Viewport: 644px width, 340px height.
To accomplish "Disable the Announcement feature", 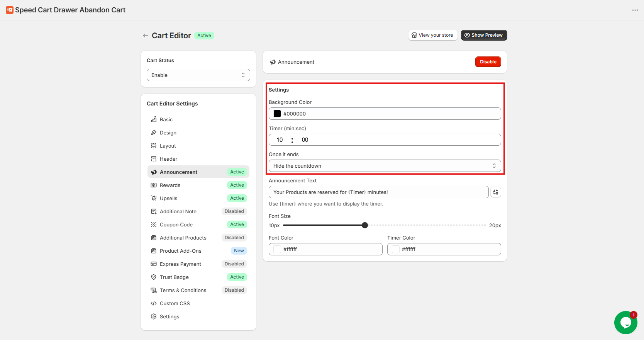I will pos(488,62).
